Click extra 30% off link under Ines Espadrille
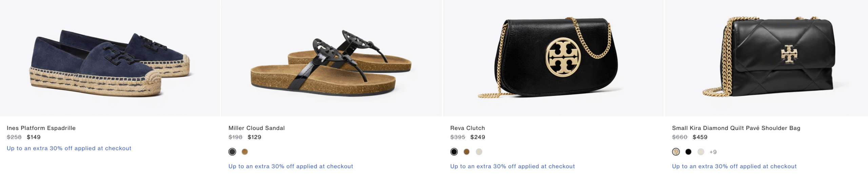 tap(69, 148)
